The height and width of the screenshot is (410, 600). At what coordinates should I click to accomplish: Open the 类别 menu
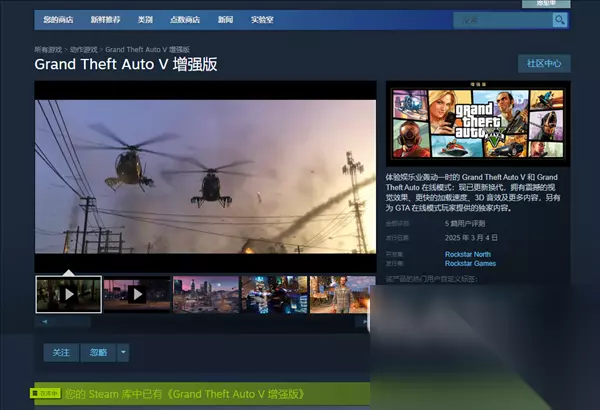pyautogui.click(x=145, y=20)
